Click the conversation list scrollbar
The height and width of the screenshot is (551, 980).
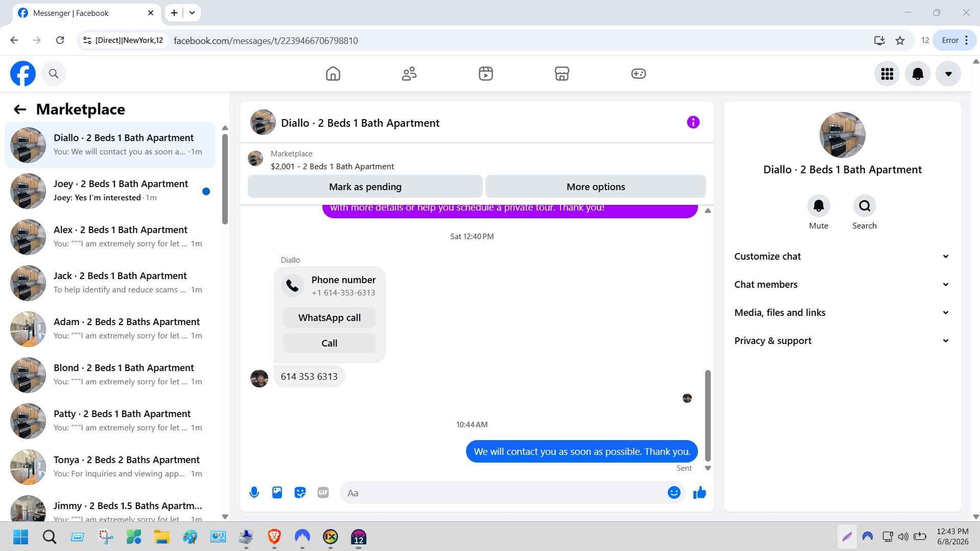[x=225, y=179]
